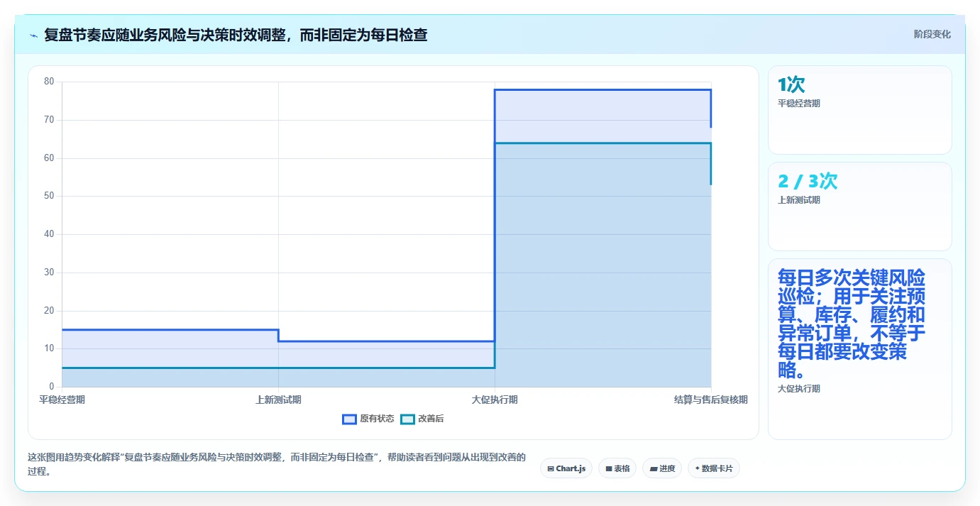The width and height of the screenshot is (980, 506).
Task: Click the 0 y-axis tick label
Action: click(52, 387)
